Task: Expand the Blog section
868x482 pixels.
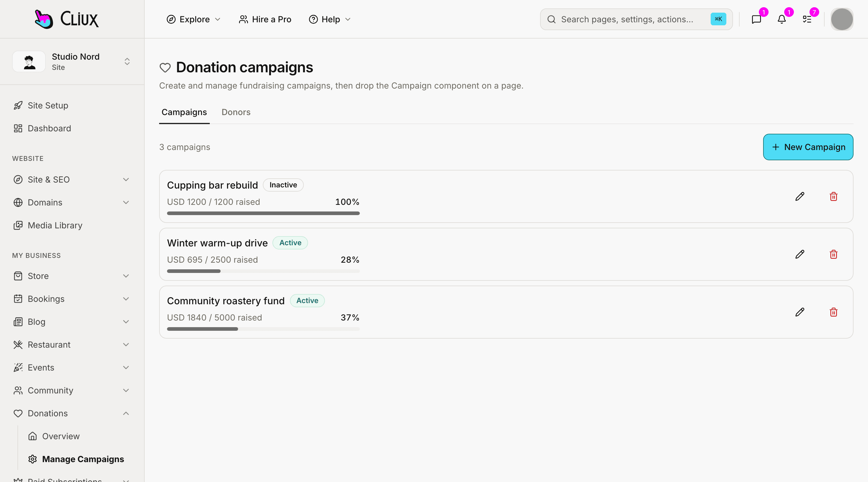Action: click(x=72, y=322)
